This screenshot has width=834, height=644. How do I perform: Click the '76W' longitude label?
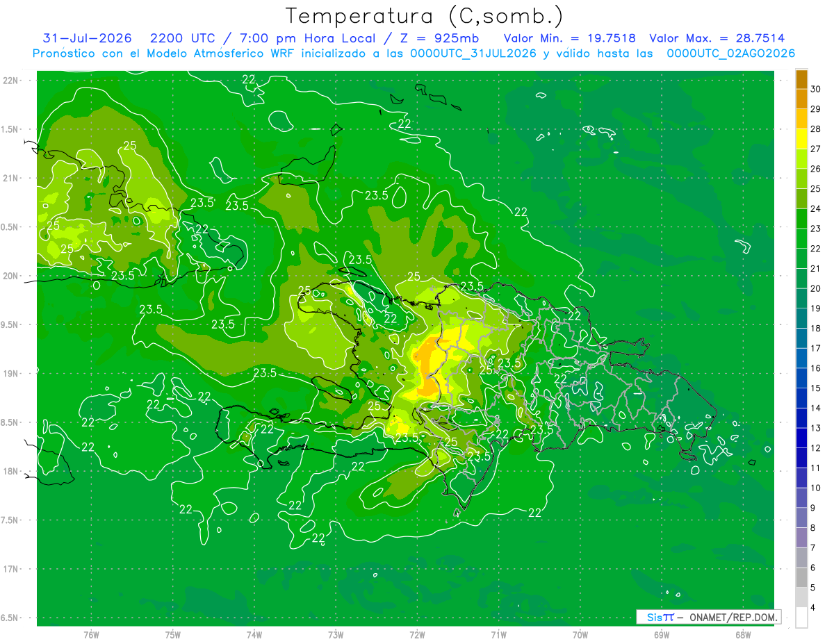pos(91,634)
